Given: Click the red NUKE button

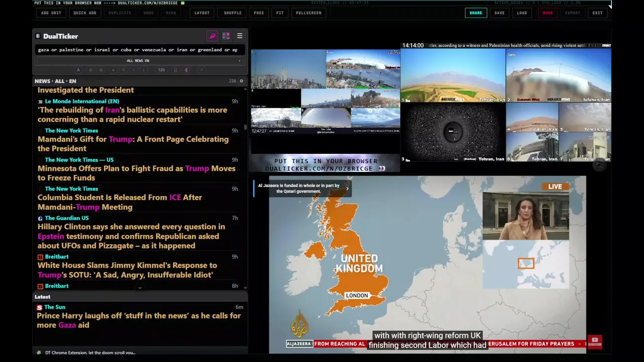Looking at the screenshot, I should (x=547, y=13).
